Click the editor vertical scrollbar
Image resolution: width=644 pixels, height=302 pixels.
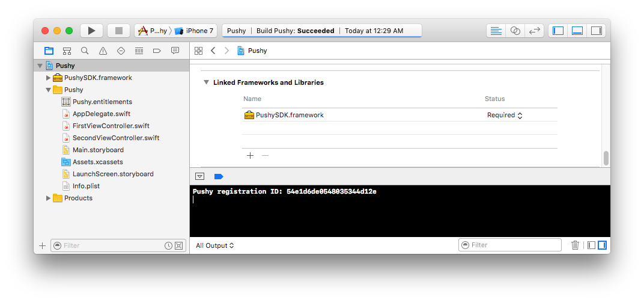click(x=606, y=158)
